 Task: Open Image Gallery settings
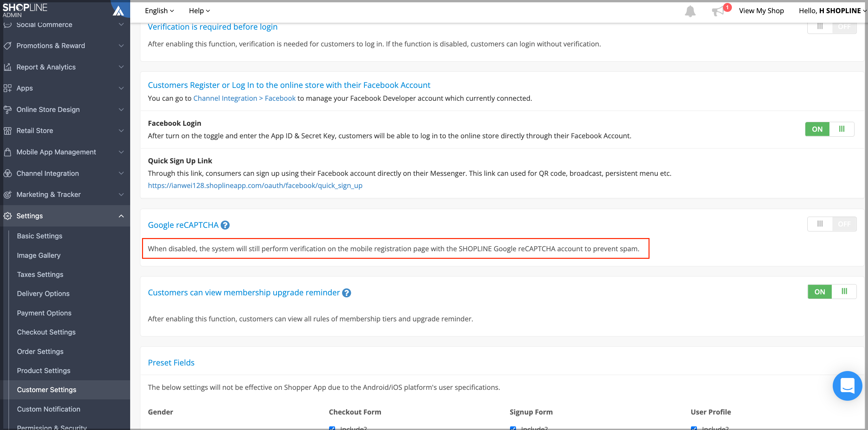(x=39, y=255)
